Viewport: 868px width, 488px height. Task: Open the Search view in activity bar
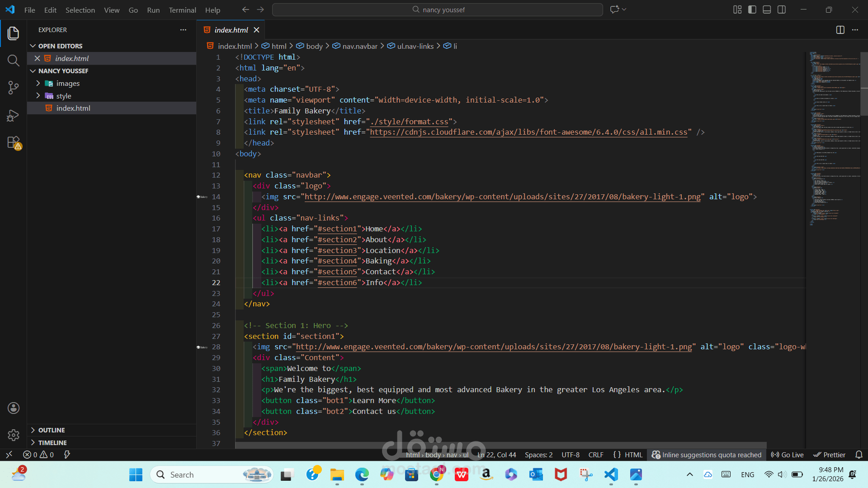(x=13, y=60)
